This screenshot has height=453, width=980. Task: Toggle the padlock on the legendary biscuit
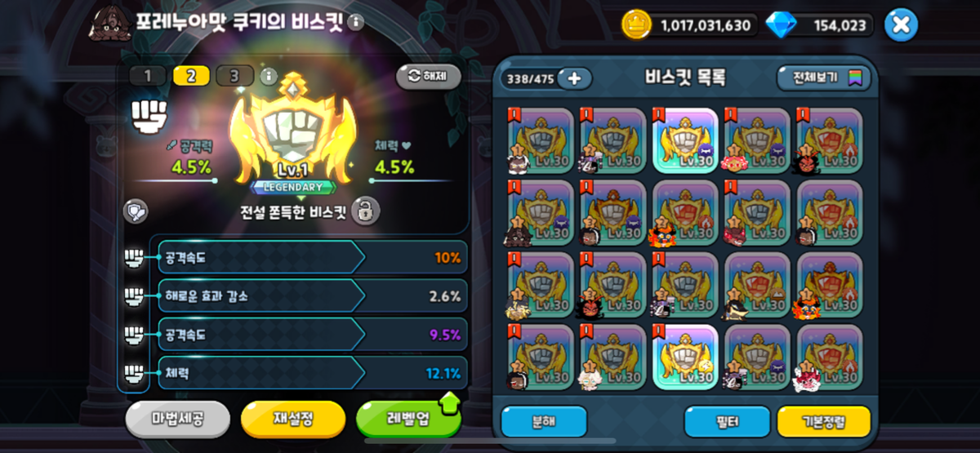[366, 211]
